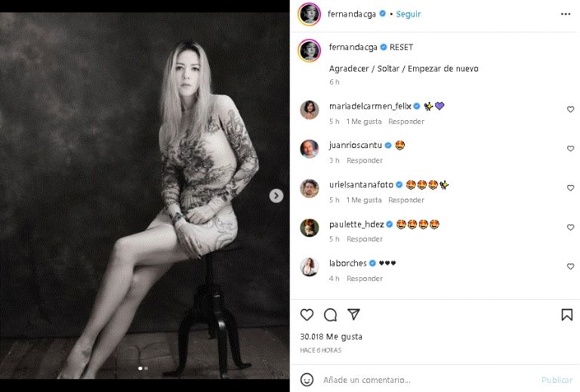Click Seguir to follow fernandacga
580x392 pixels.
[409, 14]
